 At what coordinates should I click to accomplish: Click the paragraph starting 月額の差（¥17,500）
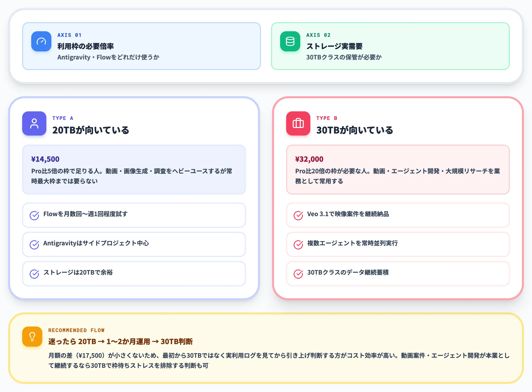pos(279,361)
